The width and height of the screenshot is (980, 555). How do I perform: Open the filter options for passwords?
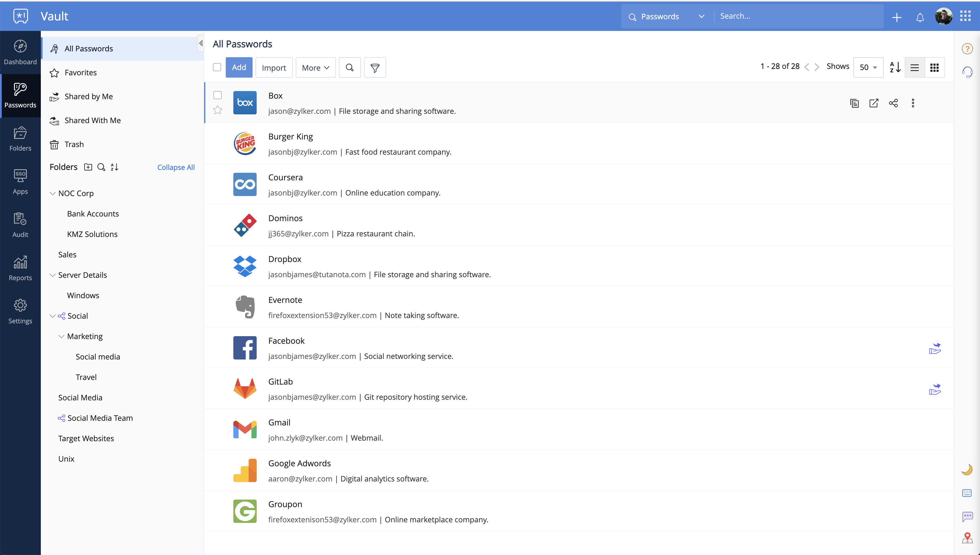(x=375, y=67)
